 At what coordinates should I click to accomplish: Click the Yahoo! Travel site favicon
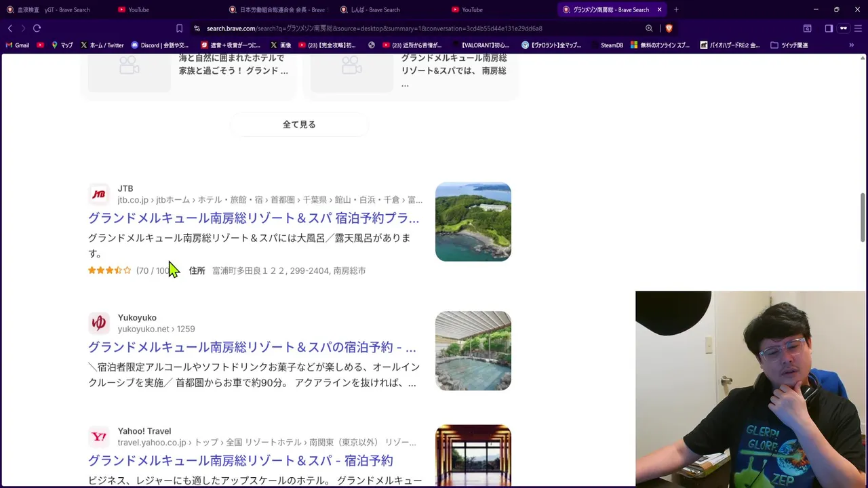click(x=99, y=436)
